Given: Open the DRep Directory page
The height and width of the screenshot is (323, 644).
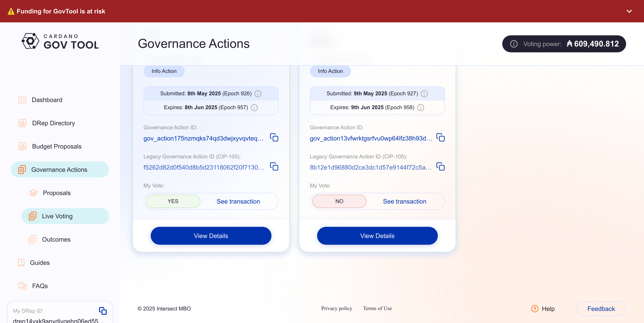Looking at the screenshot, I should (x=53, y=123).
